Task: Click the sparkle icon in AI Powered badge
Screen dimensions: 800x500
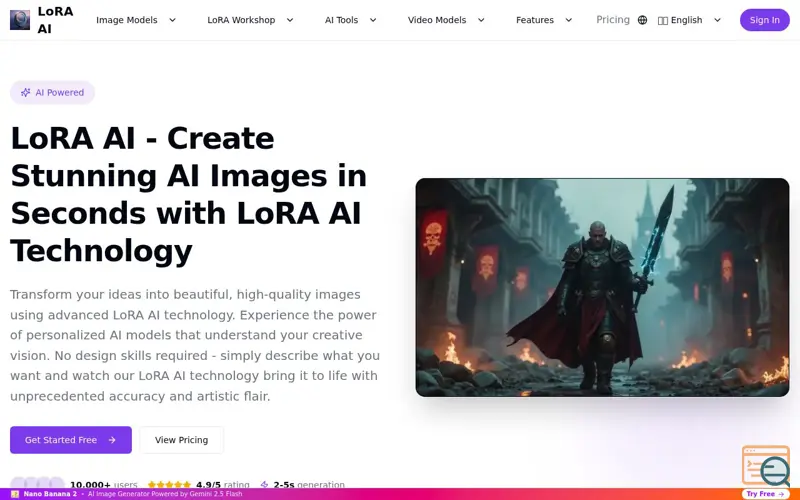Action: (x=25, y=92)
